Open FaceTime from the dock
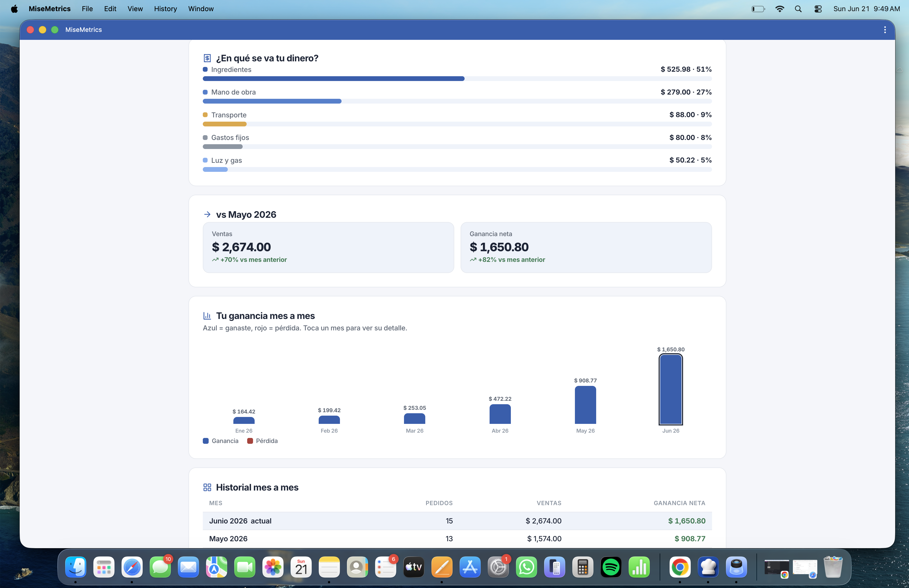 click(x=245, y=567)
